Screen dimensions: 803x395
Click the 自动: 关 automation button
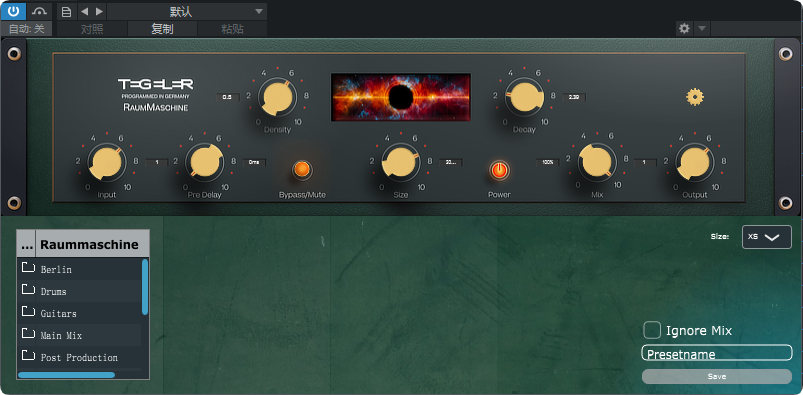tap(26, 29)
